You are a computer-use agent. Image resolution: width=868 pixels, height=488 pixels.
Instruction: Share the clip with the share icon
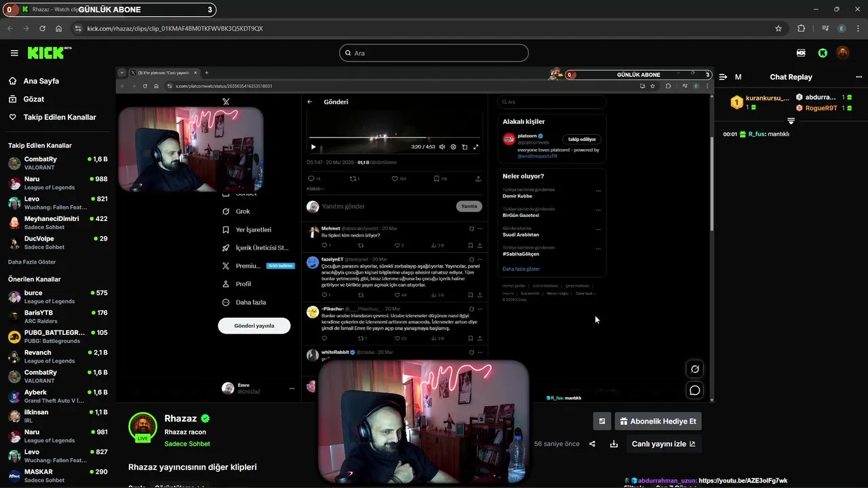point(592,444)
